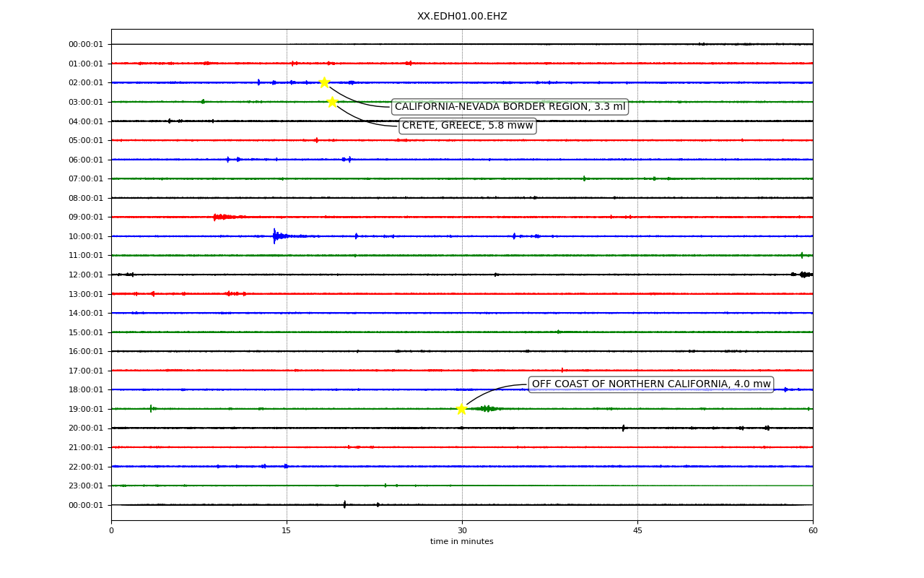Click the yellow star on the 03:00:01 trace

tap(332, 102)
